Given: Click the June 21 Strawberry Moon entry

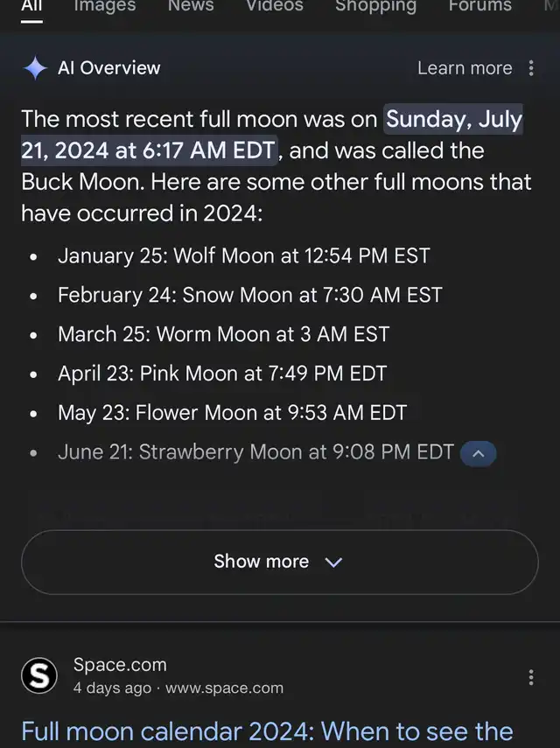Looking at the screenshot, I should pos(255,452).
